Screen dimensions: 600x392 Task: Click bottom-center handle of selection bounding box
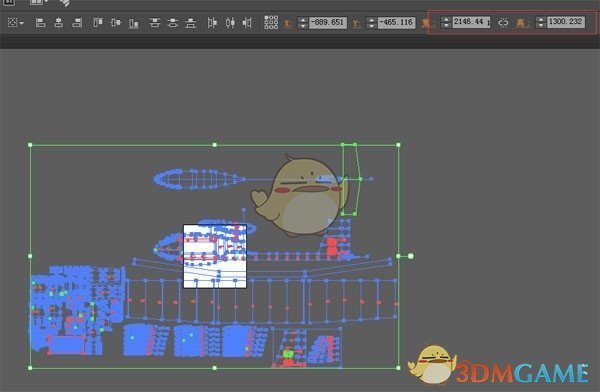(x=215, y=368)
